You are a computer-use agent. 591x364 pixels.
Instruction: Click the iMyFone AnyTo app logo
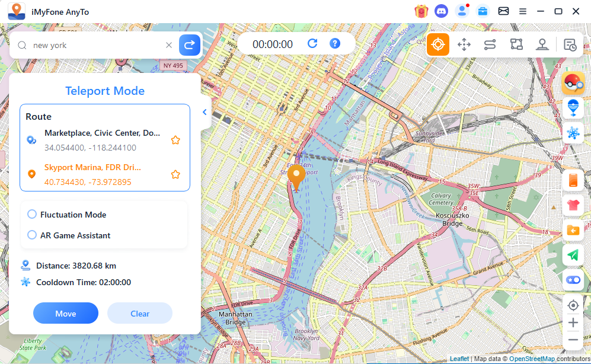click(x=17, y=11)
